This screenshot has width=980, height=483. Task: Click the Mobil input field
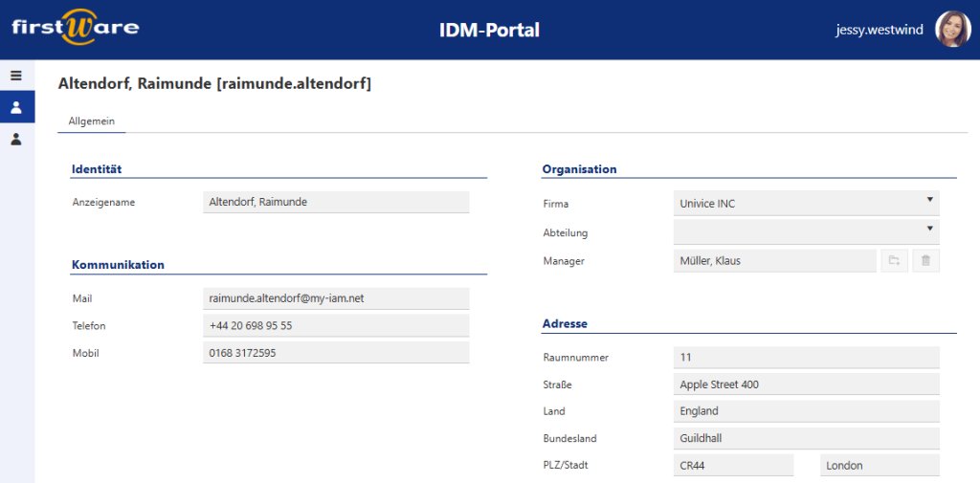tap(336, 352)
